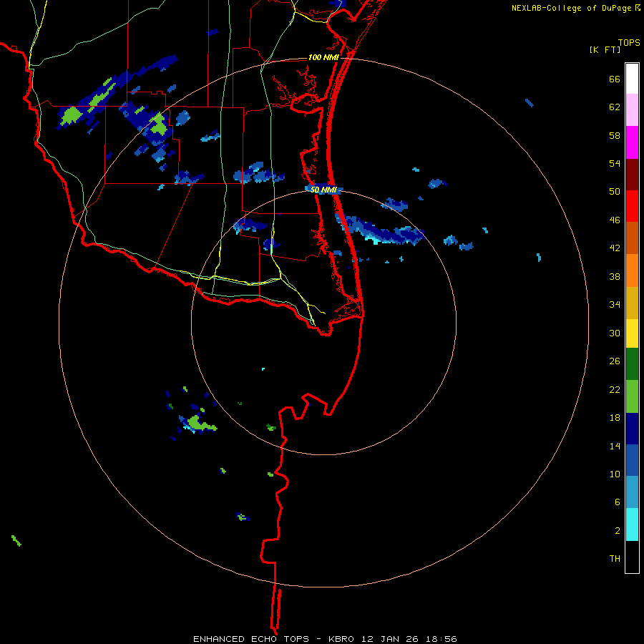Select the legend value 30
This screenshot has width=644, height=644.
pos(615,333)
